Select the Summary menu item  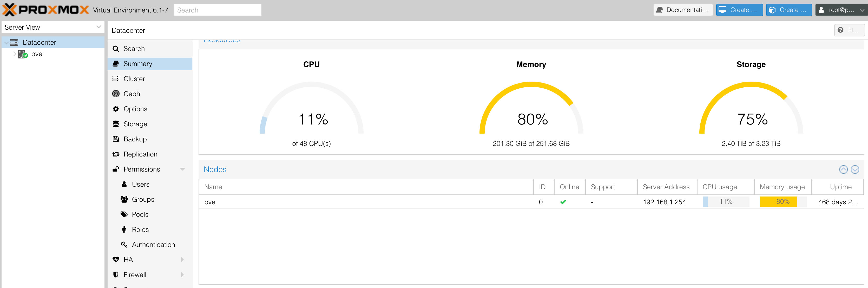pos(150,64)
